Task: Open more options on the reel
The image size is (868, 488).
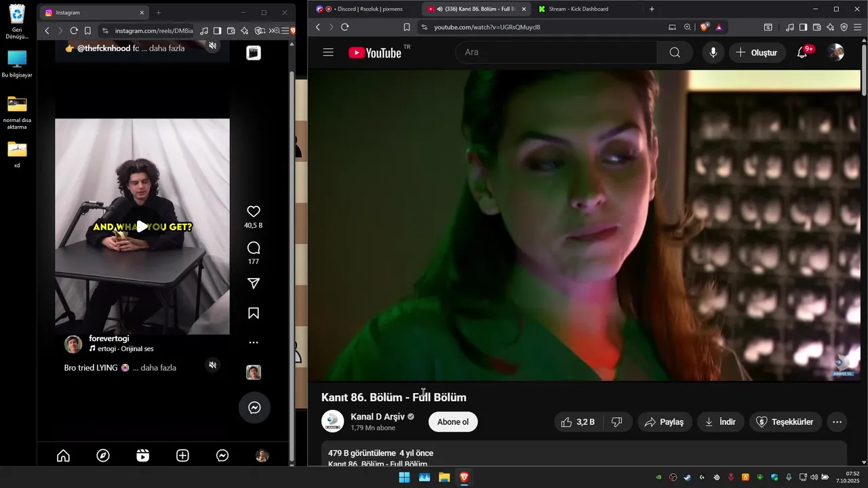Action: pyautogui.click(x=254, y=343)
